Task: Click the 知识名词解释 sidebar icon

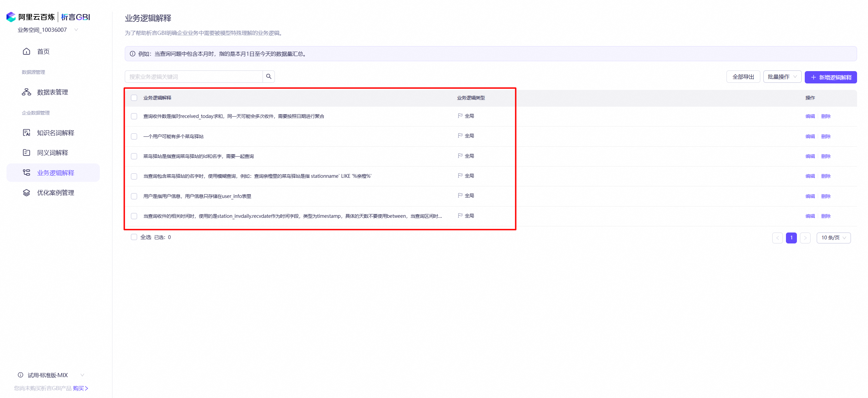Action: point(26,133)
